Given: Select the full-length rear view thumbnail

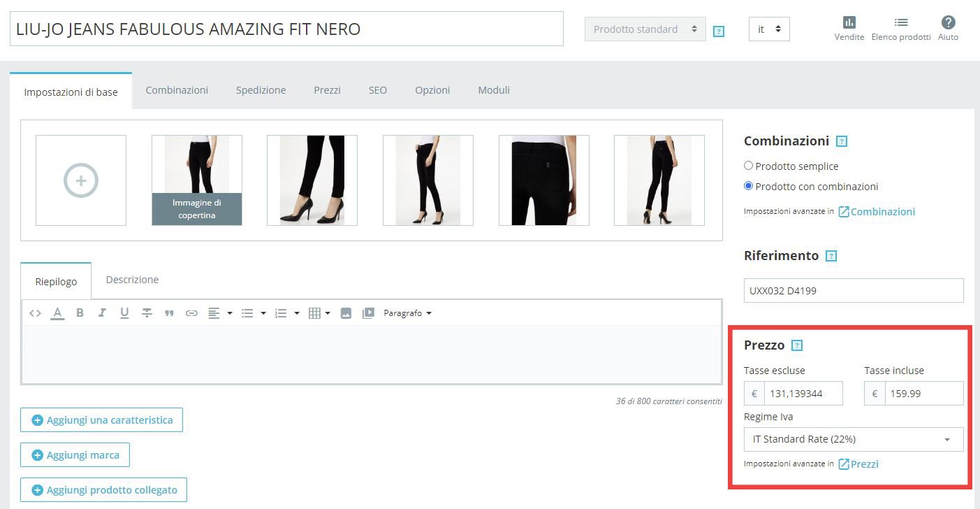Looking at the screenshot, I should (659, 180).
